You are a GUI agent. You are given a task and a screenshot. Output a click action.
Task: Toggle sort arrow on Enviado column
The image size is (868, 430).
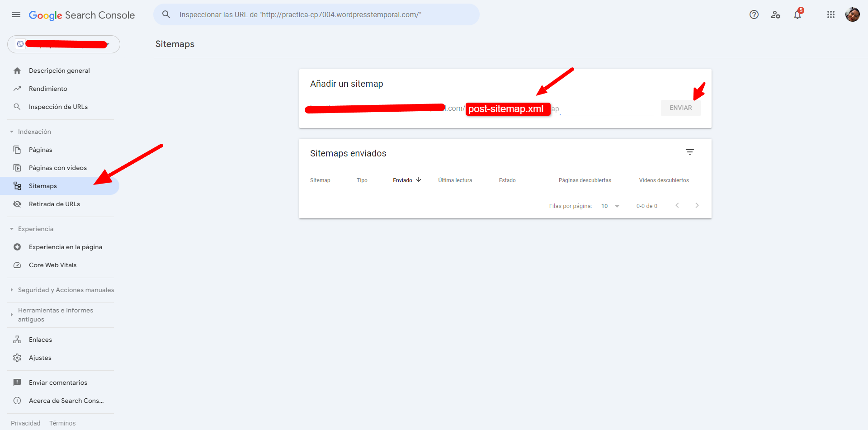tap(419, 180)
